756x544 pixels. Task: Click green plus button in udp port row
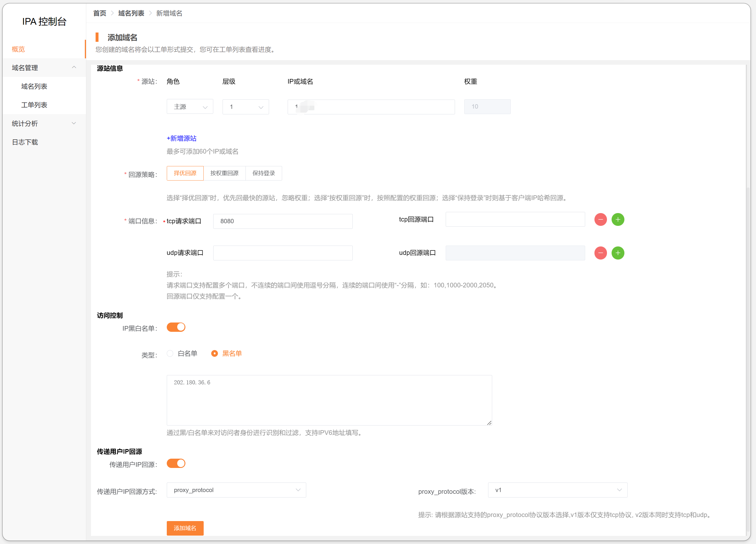pyautogui.click(x=618, y=253)
